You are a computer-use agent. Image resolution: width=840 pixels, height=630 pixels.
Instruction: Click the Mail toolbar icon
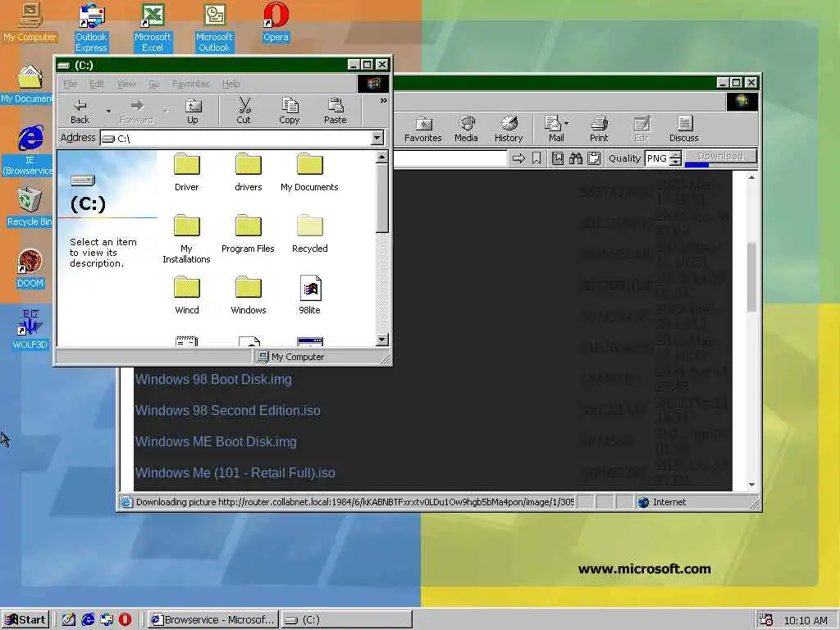pos(553,129)
